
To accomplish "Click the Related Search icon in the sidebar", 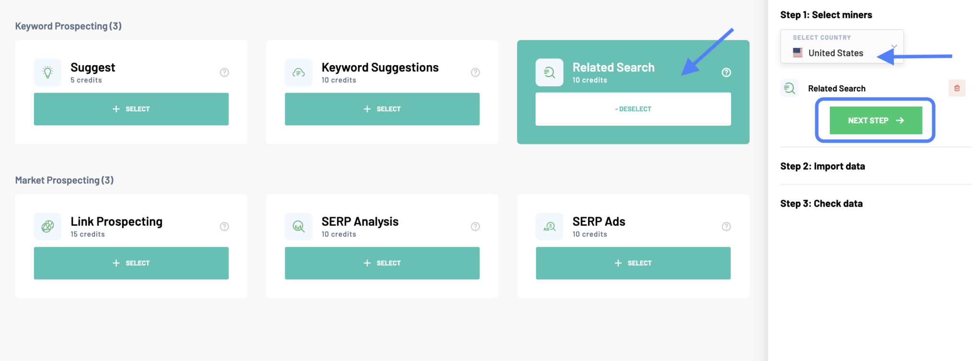I will coord(790,88).
